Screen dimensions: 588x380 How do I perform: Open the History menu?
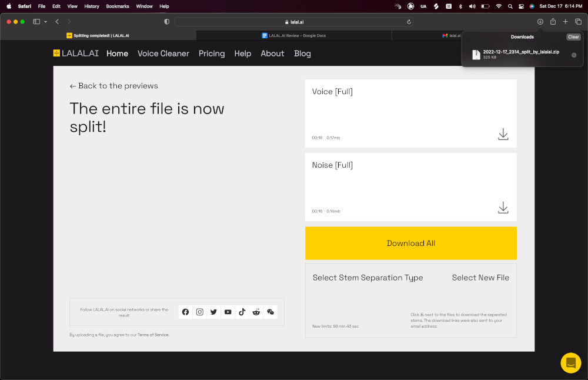tap(92, 6)
